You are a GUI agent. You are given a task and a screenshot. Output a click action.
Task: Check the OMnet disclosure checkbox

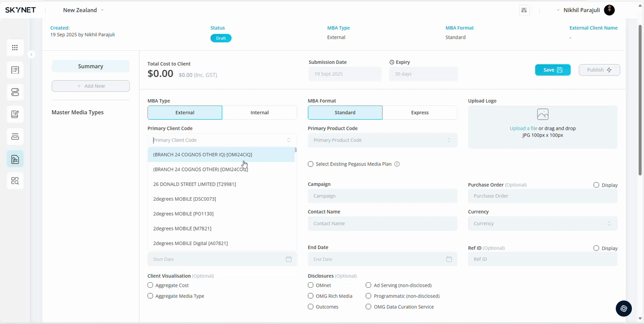click(x=311, y=285)
